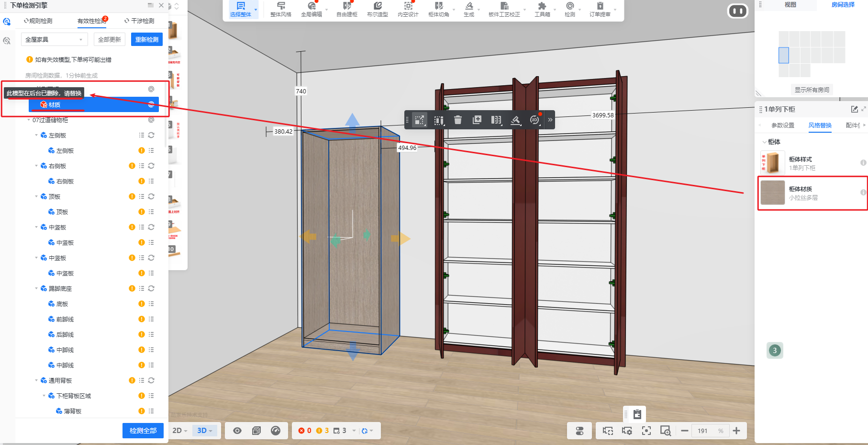
Task: Delete selected cabinet with trash icon
Action: (x=458, y=120)
